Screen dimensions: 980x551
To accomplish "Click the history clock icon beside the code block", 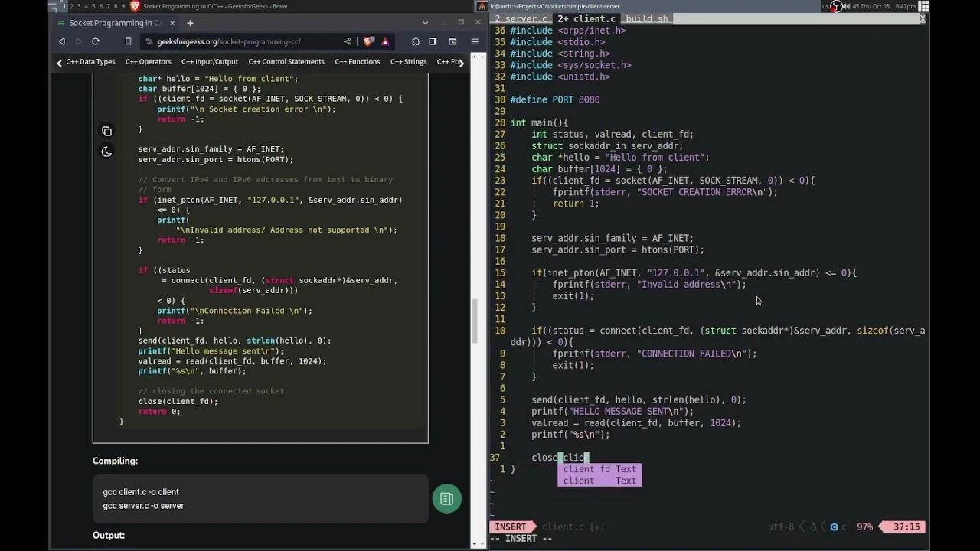I will 107,152.
